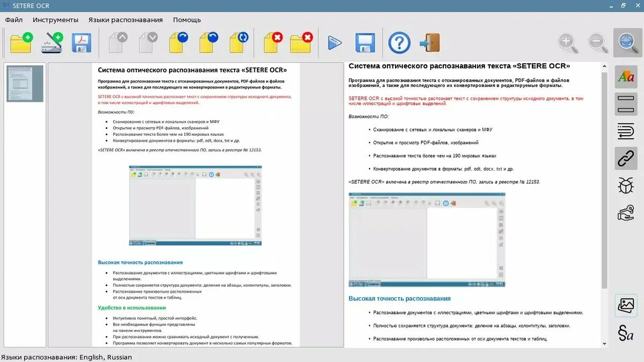Click the embedded screenshot in recognized text pane
This screenshot has height=362, width=644.
tap(427, 240)
